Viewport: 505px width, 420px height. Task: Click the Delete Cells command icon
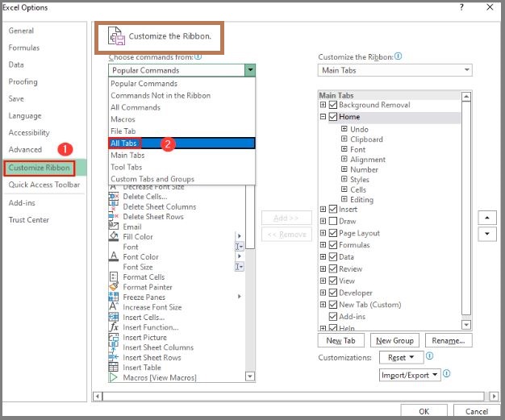click(x=114, y=197)
